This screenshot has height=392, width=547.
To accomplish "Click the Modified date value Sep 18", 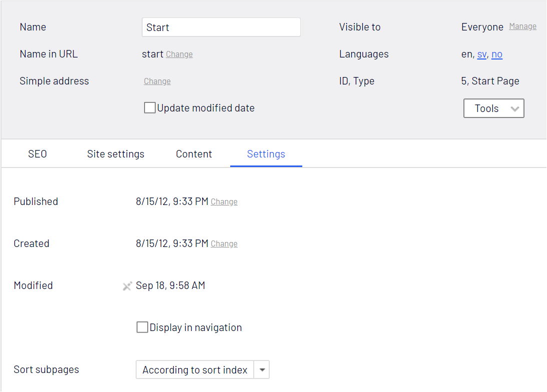I will (x=170, y=286).
